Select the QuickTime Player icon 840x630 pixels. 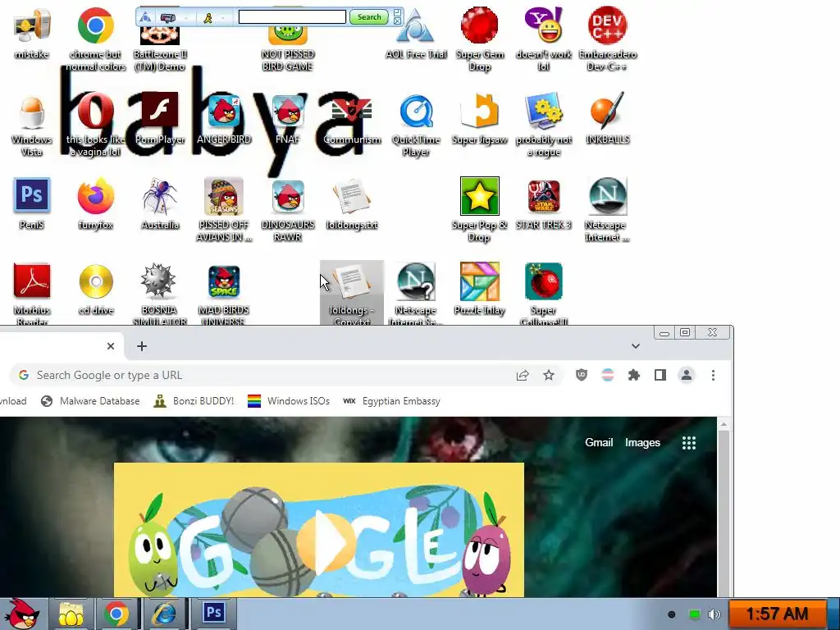pyautogui.click(x=416, y=125)
